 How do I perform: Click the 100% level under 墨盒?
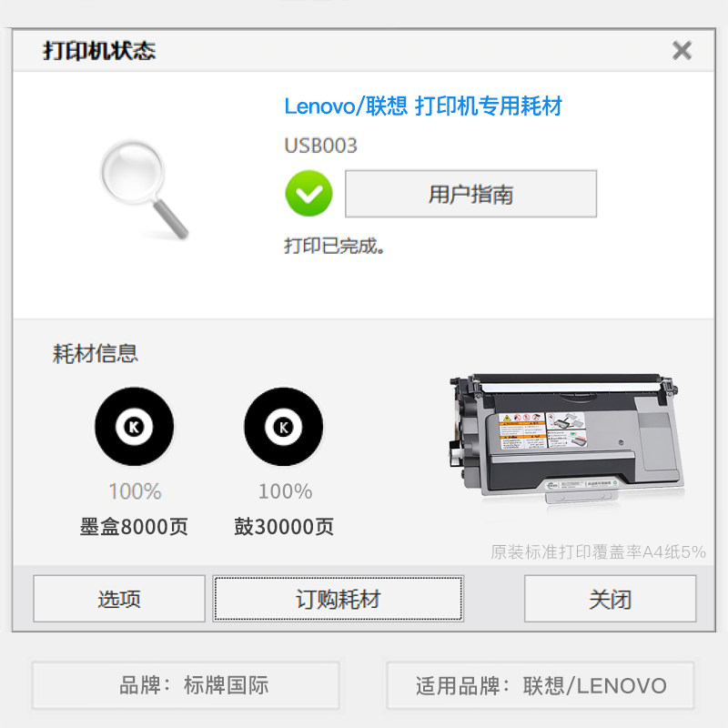click(x=135, y=491)
